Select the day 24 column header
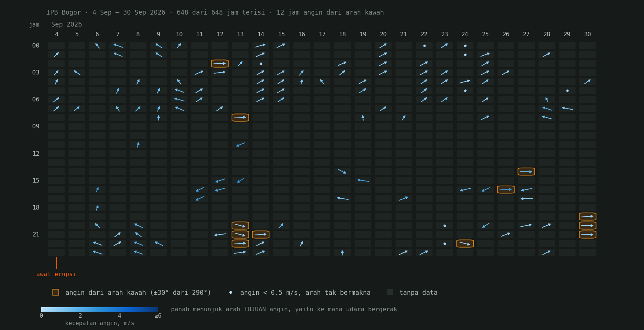The height and width of the screenshot is (330, 644). (465, 34)
